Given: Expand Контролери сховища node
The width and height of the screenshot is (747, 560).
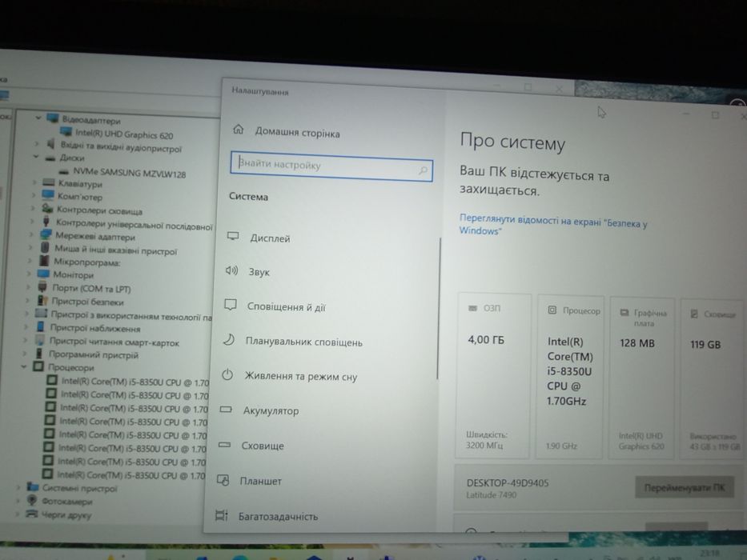Looking at the screenshot, I should click(x=33, y=208).
